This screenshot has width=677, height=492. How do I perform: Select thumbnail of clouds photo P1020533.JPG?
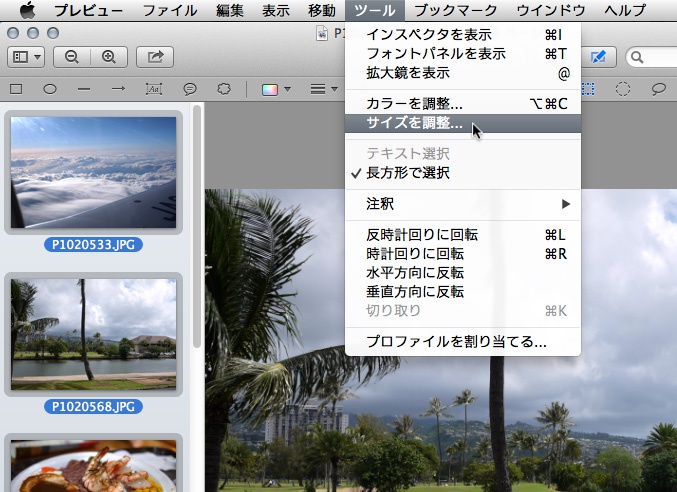pyautogui.click(x=93, y=173)
